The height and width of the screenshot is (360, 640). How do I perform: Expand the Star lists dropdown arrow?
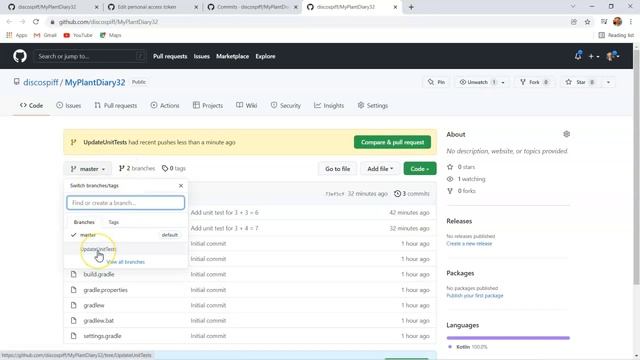point(608,82)
